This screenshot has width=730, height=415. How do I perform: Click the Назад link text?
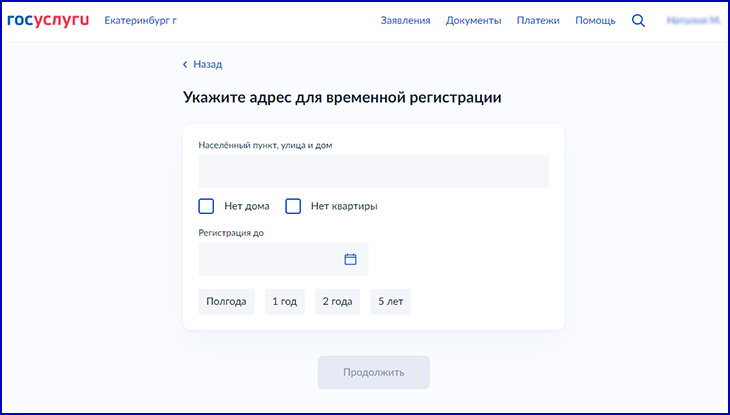pyautogui.click(x=208, y=64)
